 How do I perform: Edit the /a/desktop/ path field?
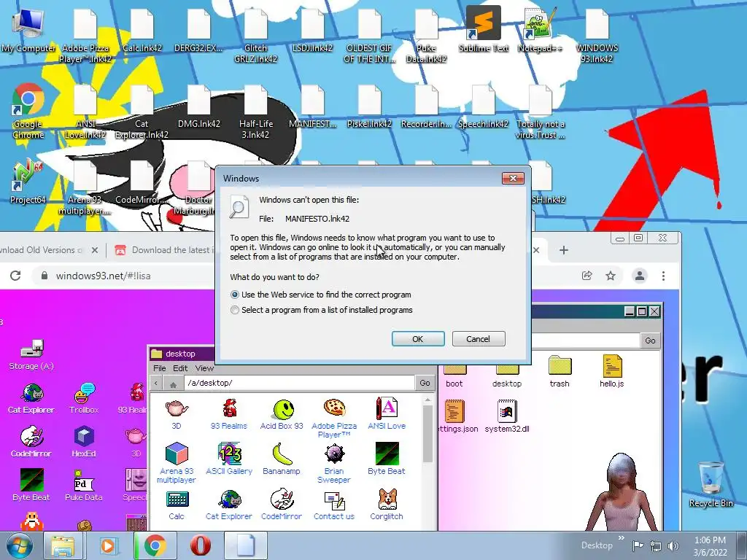pyautogui.click(x=299, y=383)
